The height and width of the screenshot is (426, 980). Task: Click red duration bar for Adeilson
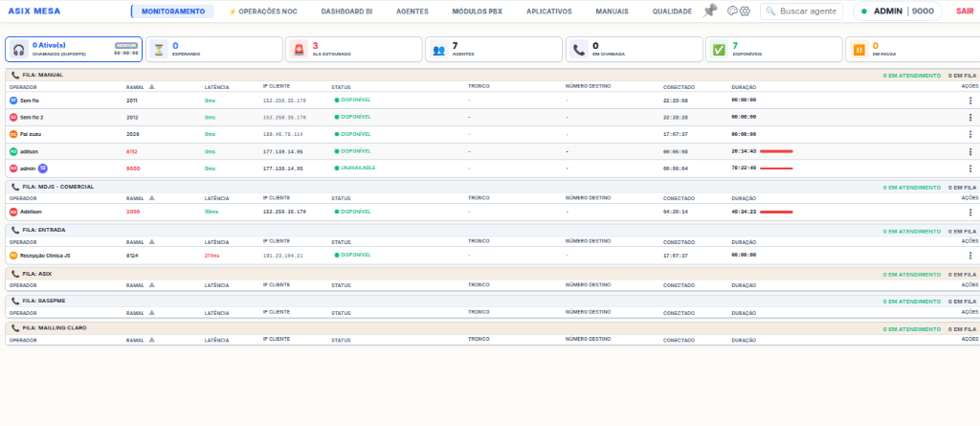pos(776,213)
